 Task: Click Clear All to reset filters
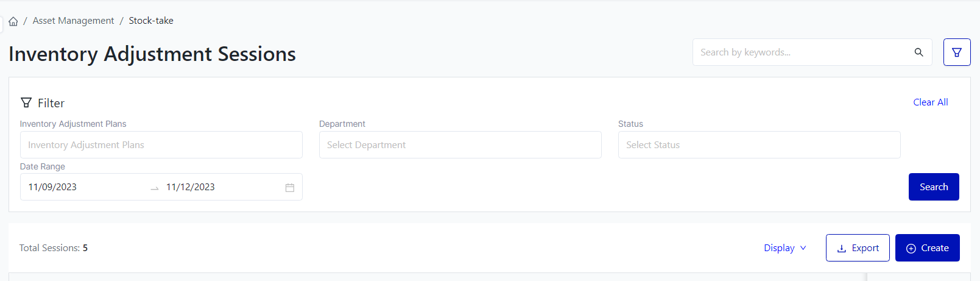point(930,102)
